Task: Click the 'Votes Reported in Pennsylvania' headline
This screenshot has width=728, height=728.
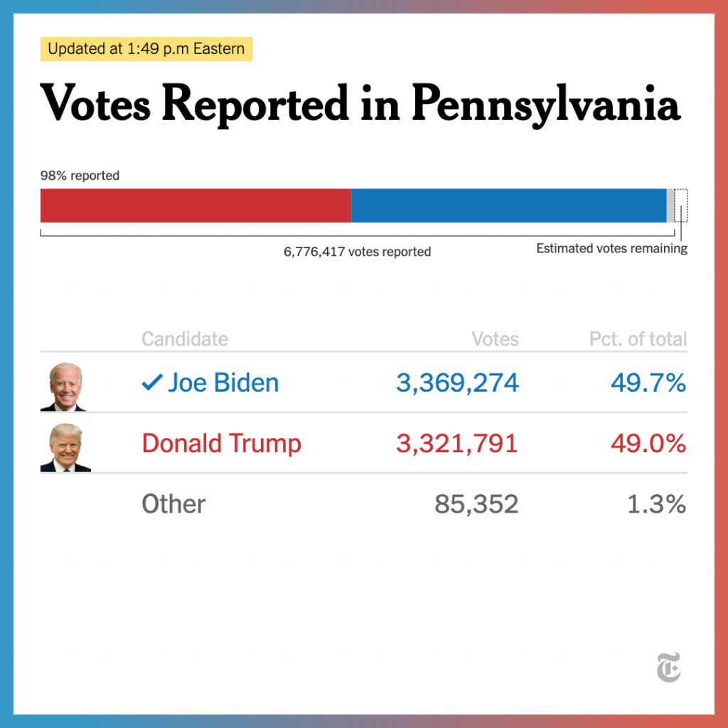Action: coord(360,104)
